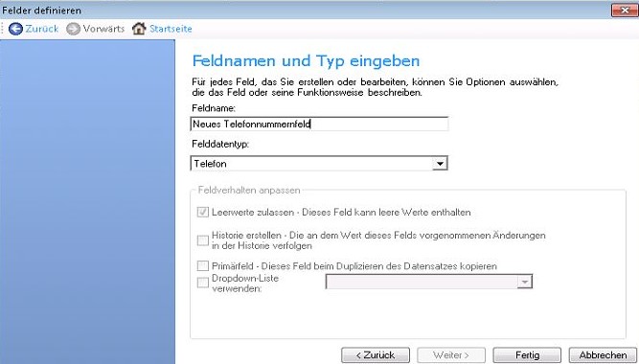The image size is (639, 364).
Task: Toggle the Leerwerte zulassen checkbox
Action: pyautogui.click(x=202, y=213)
